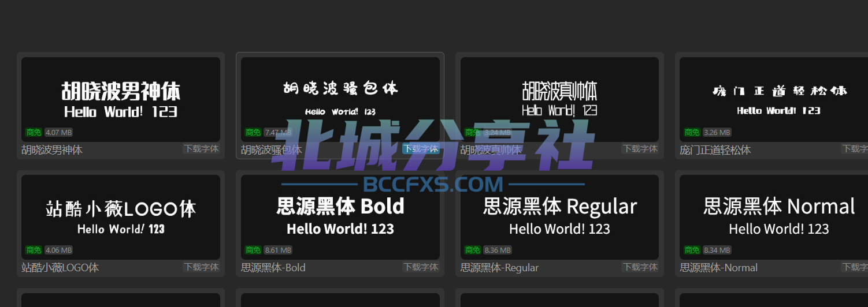Click the 8.61 MB size badge
The height and width of the screenshot is (307, 868).
(x=279, y=250)
